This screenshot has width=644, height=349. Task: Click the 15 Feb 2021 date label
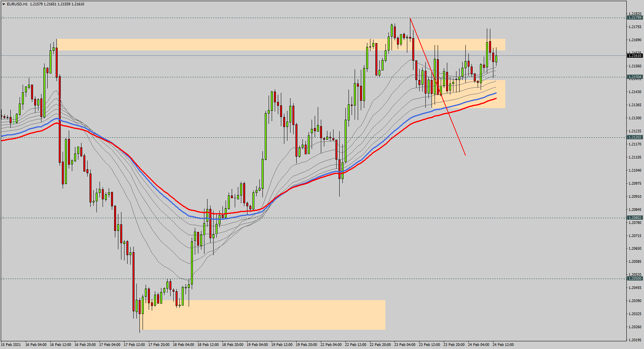coord(11,345)
